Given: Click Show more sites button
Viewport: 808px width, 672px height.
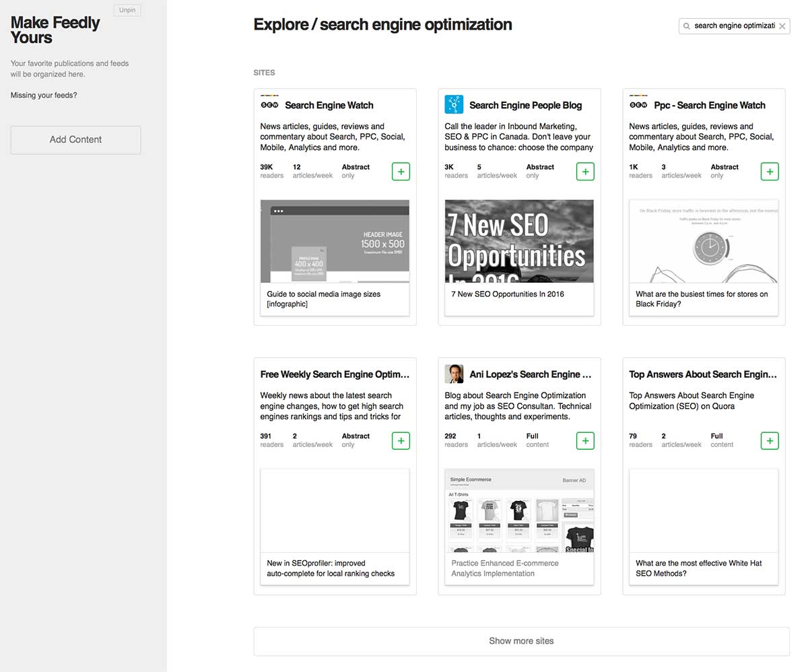Looking at the screenshot, I should [521, 641].
